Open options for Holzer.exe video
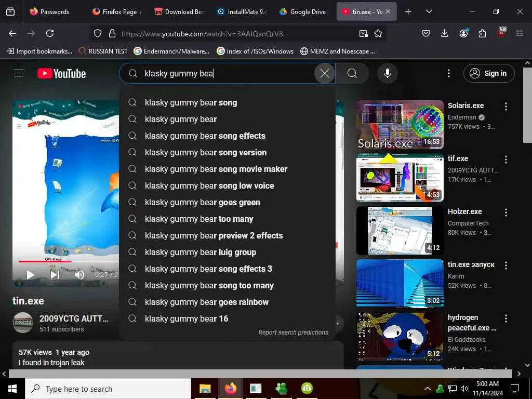Viewport: 532px width, 399px height. pyautogui.click(x=506, y=212)
